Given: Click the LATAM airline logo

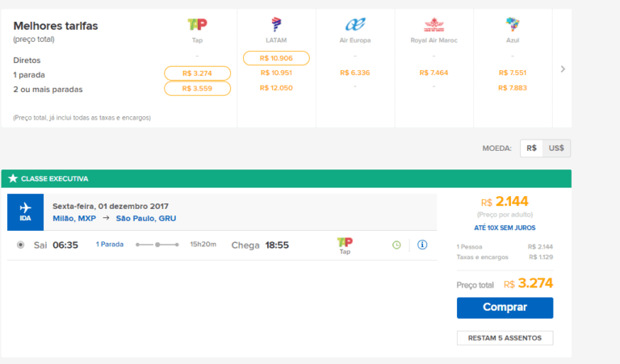Looking at the screenshot, I should [276, 25].
